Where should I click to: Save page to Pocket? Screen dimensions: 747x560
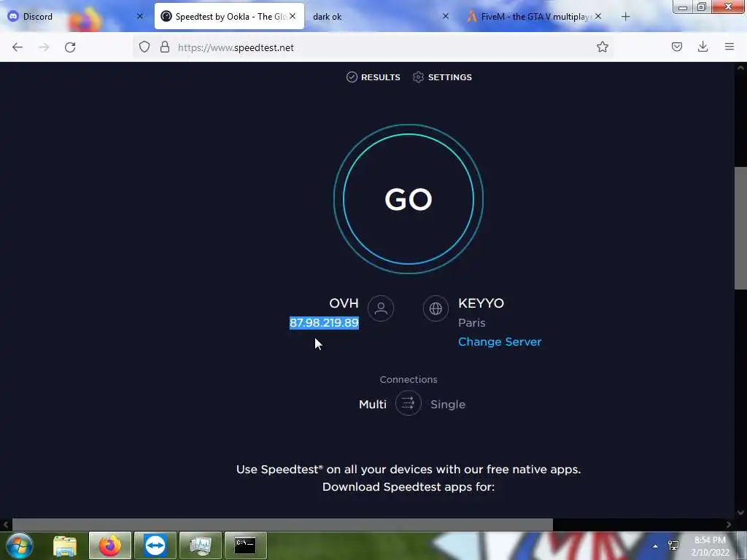[x=676, y=47]
